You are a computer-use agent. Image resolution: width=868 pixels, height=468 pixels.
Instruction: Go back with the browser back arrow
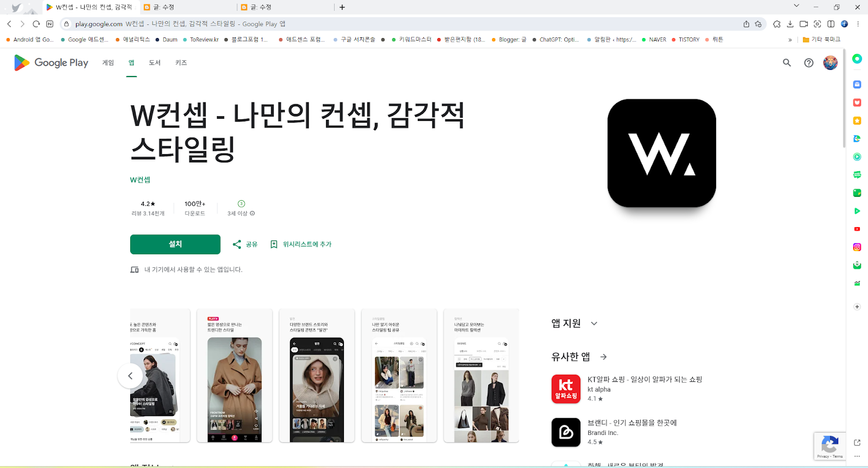point(9,24)
